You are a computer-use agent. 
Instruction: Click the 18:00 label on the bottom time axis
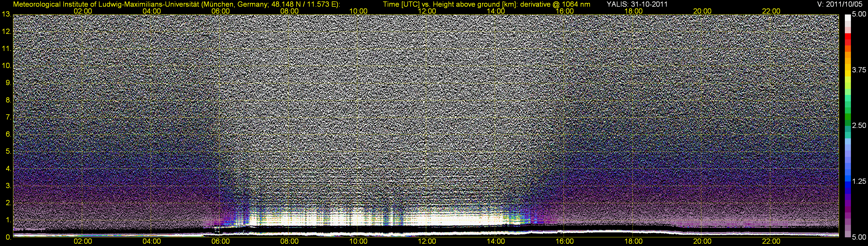click(x=633, y=242)
